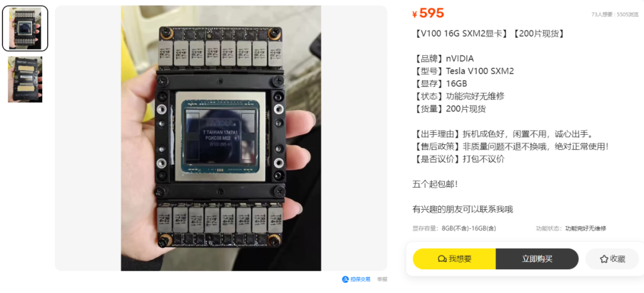644x293 pixels.
Task: Click the 功能状态 功能完好无维修 attribute
Action: [x=571, y=229]
